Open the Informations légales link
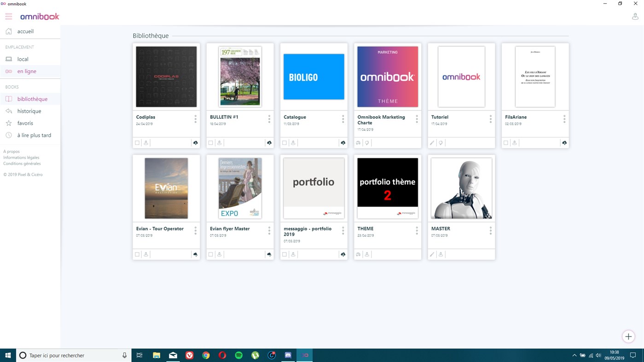The height and width of the screenshot is (362, 644). tap(20, 157)
